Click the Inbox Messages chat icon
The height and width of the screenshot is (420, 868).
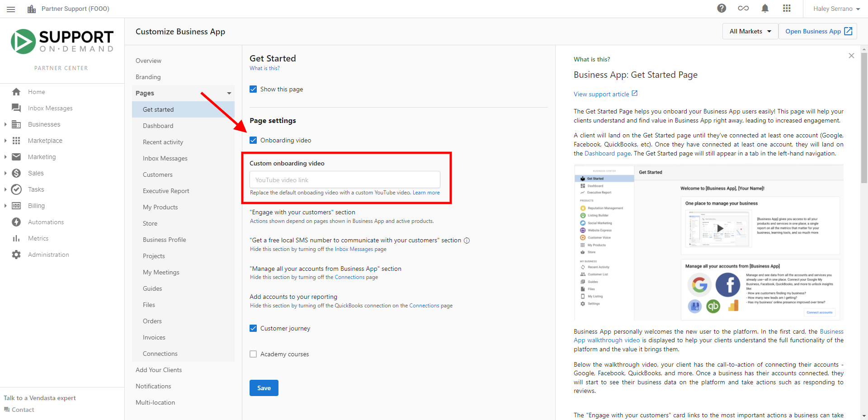pyautogui.click(x=16, y=108)
